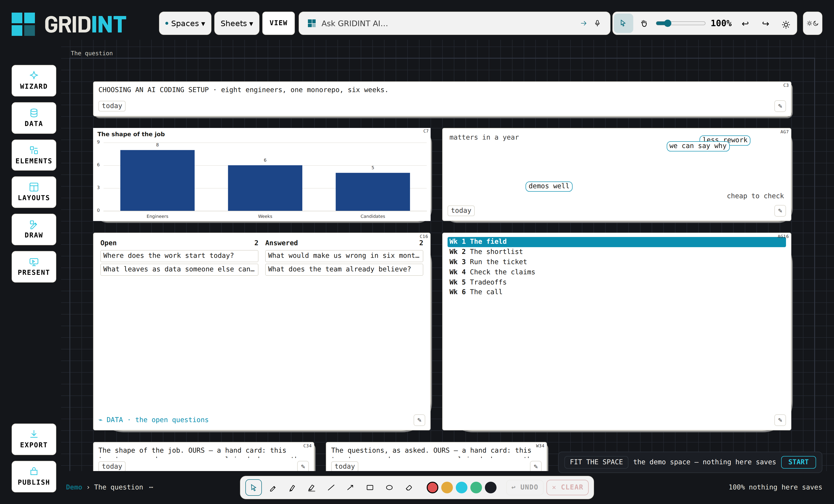Select the rectangle shape tool

pos(370,488)
